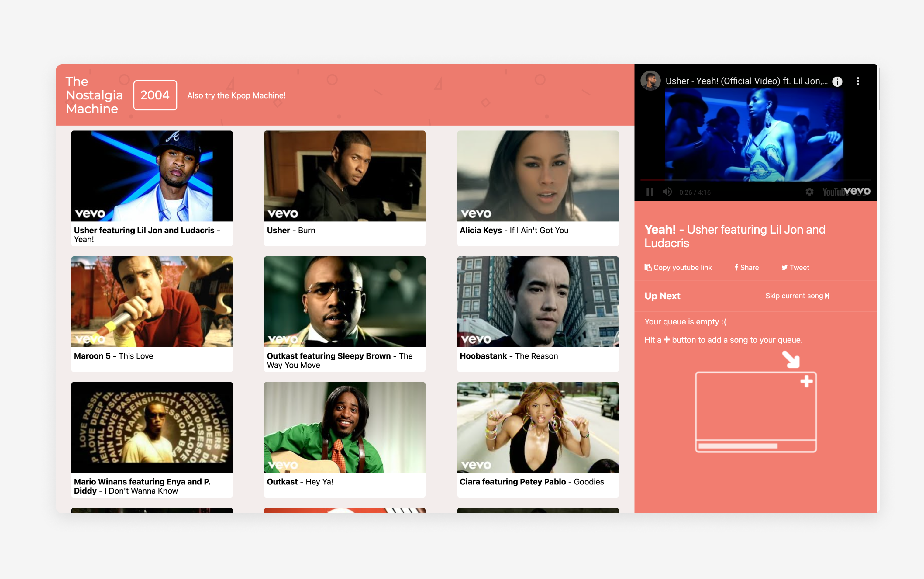Screen dimensions: 924x579
Task: Pause the YouTube video player
Action: 650,192
